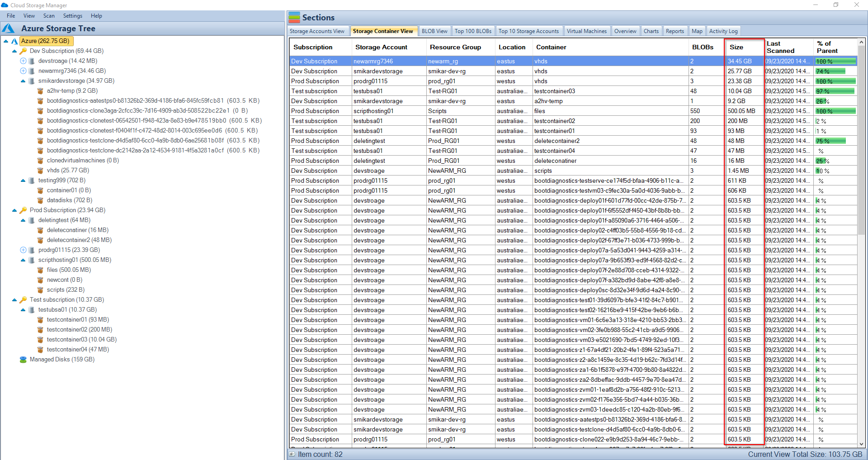This screenshot has height=460, width=868.
Task: Click the Dev Subscription key icon
Action: click(x=24, y=51)
